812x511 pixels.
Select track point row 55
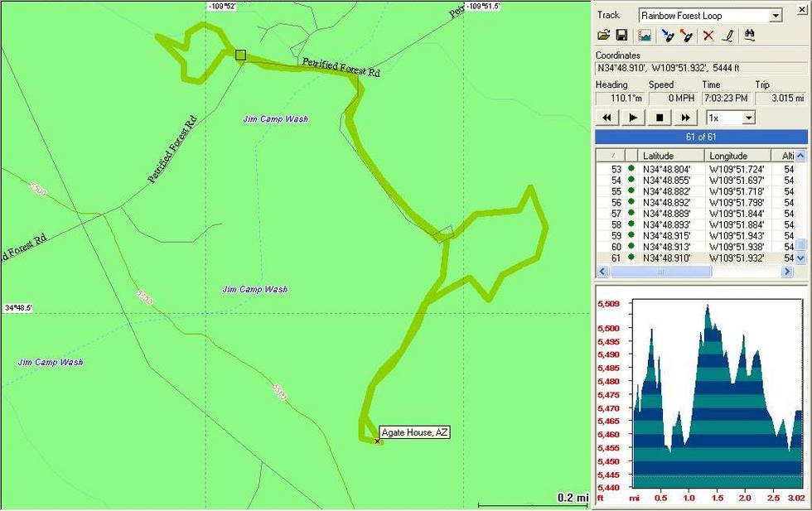click(695, 191)
